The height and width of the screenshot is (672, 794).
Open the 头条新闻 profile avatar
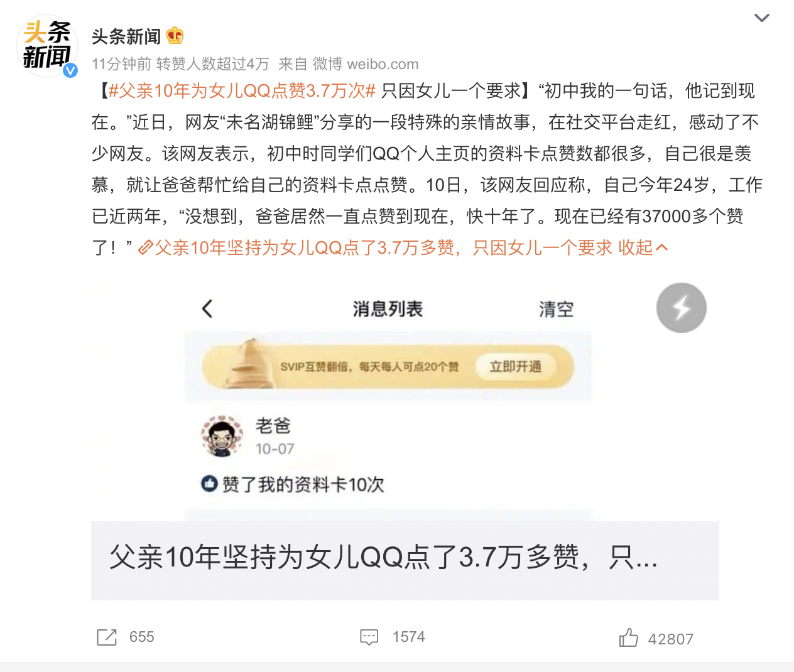[x=46, y=46]
